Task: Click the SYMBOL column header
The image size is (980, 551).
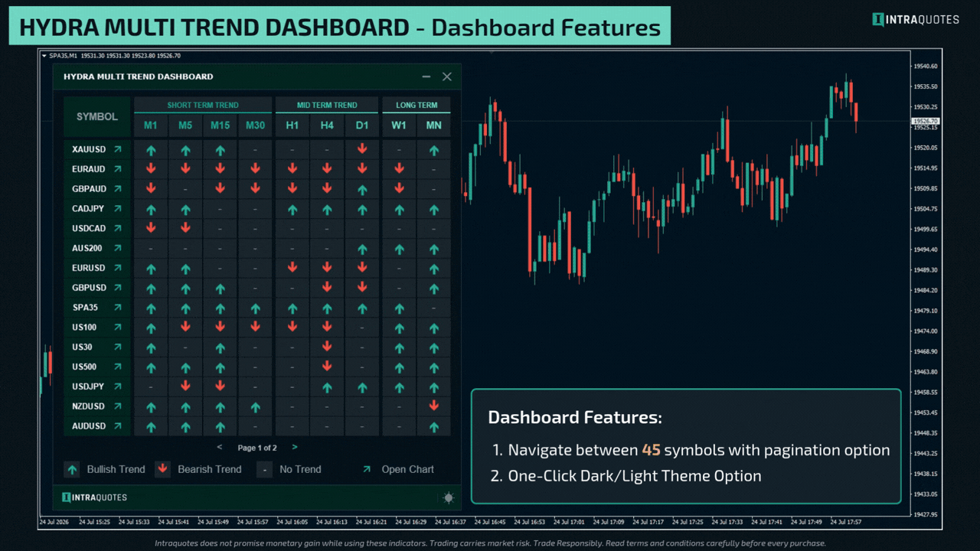Action: click(x=97, y=117)
